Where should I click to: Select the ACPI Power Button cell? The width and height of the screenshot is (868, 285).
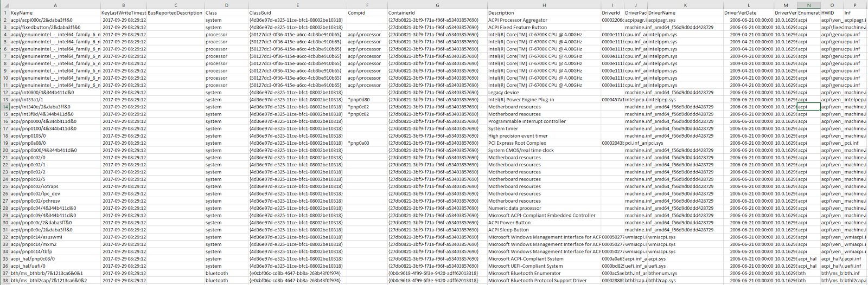[544, 223]
